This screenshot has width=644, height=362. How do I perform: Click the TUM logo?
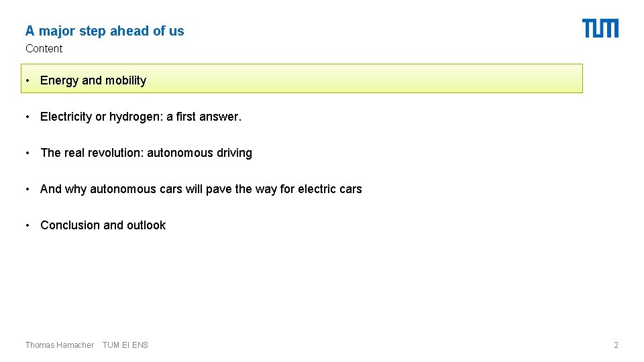click(600, 28)
